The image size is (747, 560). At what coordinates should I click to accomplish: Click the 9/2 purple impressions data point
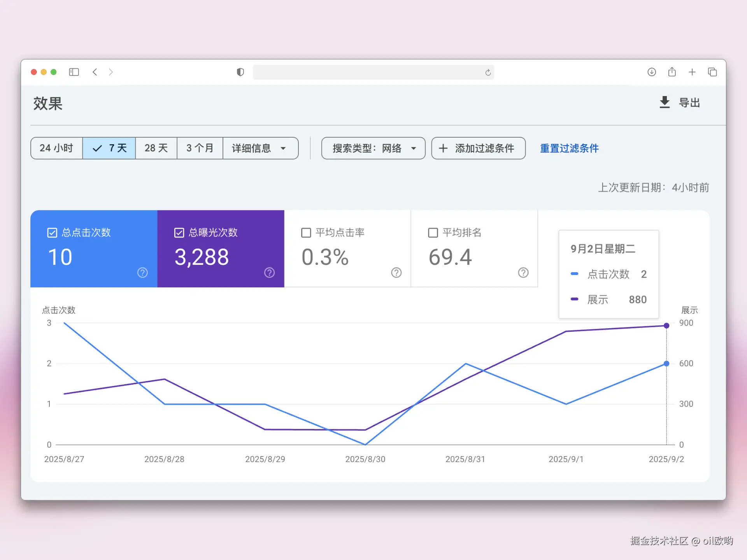(666, 325)
